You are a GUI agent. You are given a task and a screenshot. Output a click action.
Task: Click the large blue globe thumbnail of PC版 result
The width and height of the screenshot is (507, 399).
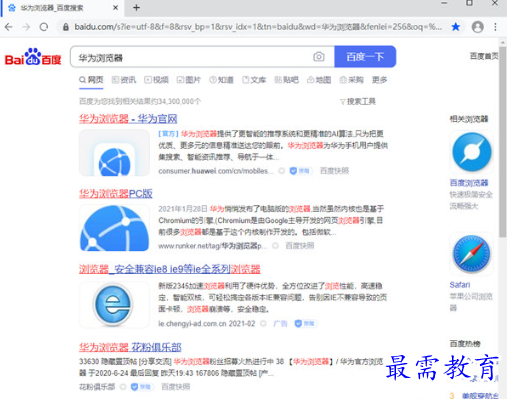114,228
